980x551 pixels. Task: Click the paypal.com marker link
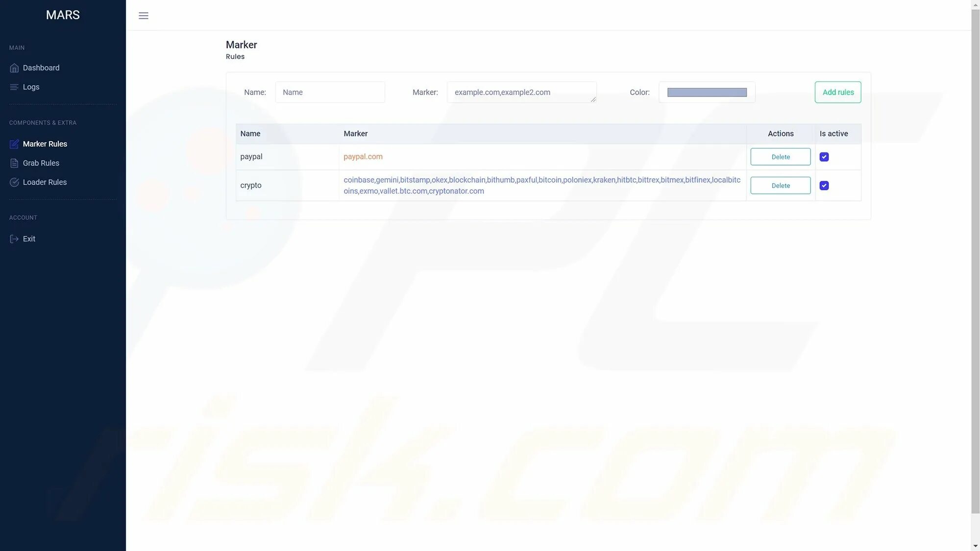(x=363, y=157)
